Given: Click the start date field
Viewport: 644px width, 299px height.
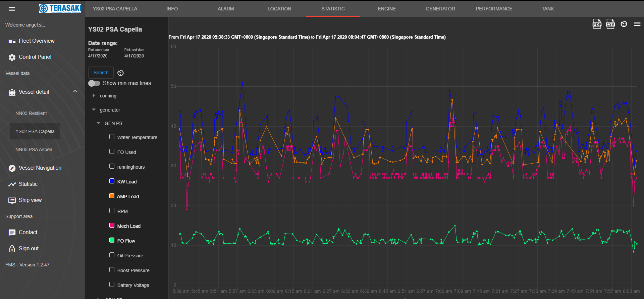Looking at the screenshot, I should tap(105, 56).
